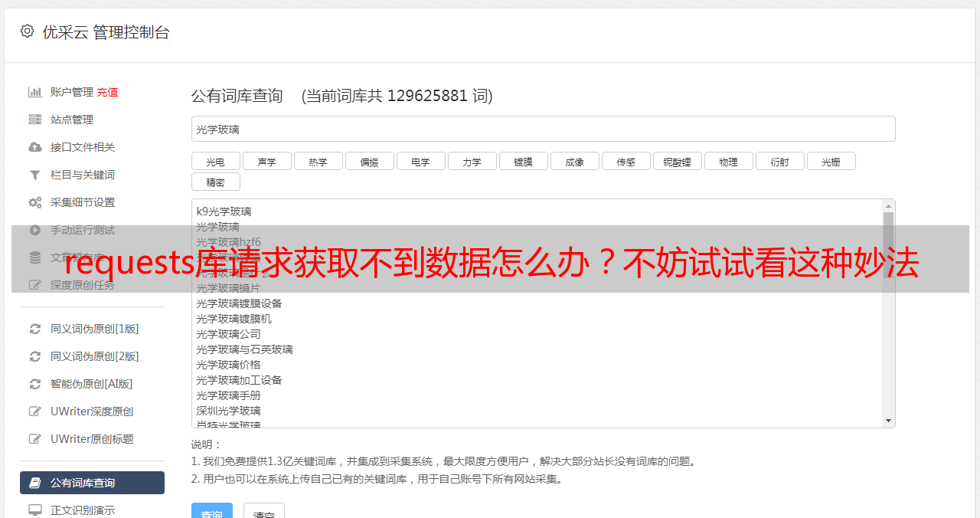The width and height of the screenshot is (980, 518).
Task: Open the UWriter原创标题 menu item
Action: click(92, 439)
